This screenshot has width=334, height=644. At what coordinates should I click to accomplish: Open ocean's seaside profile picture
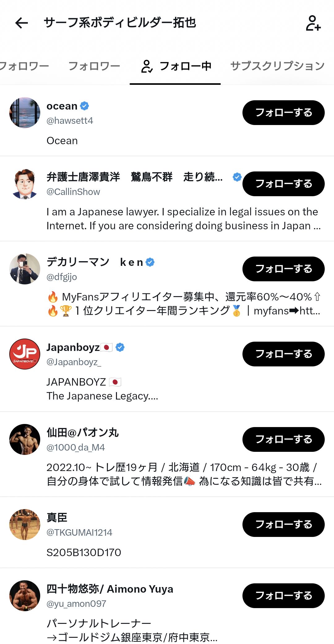(25, 113)
